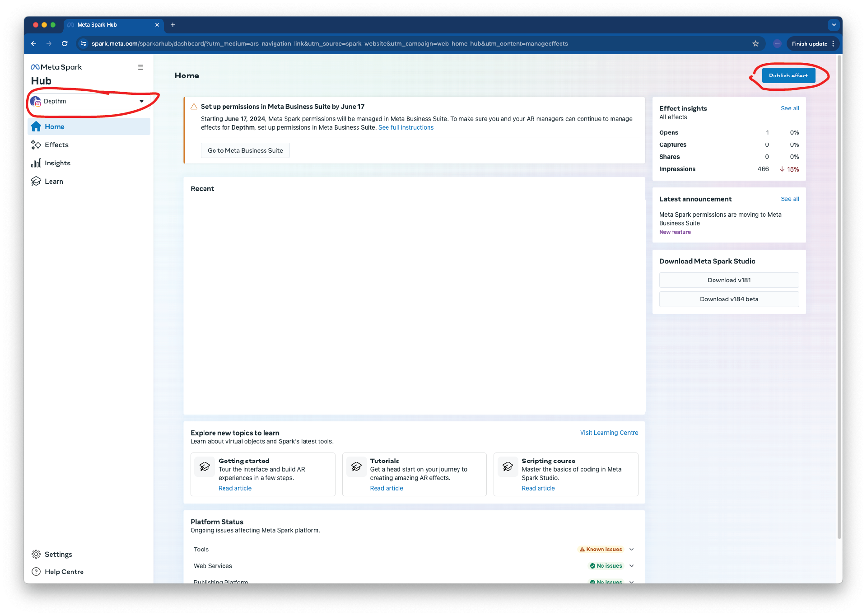Image resolution: width=867 pixels, height=616 pixels.
Task: Open Settings gear icon in sidebar
Action: click(36, 554)
